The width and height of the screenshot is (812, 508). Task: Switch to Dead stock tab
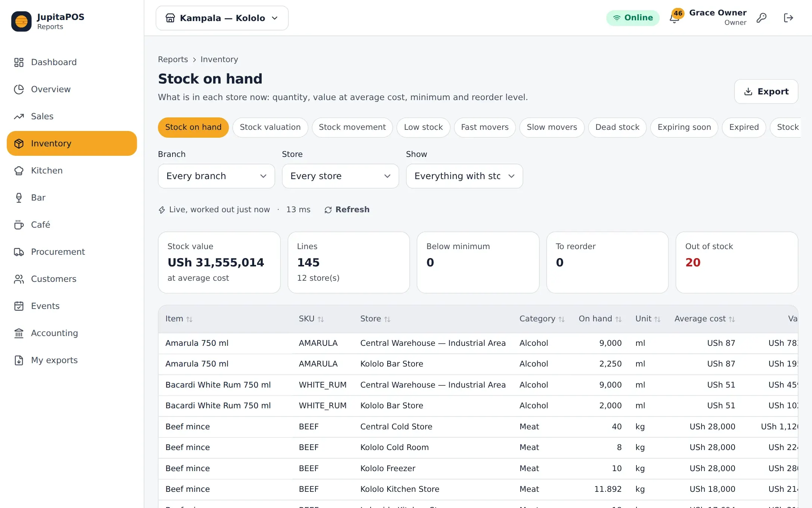click(617, 127)
